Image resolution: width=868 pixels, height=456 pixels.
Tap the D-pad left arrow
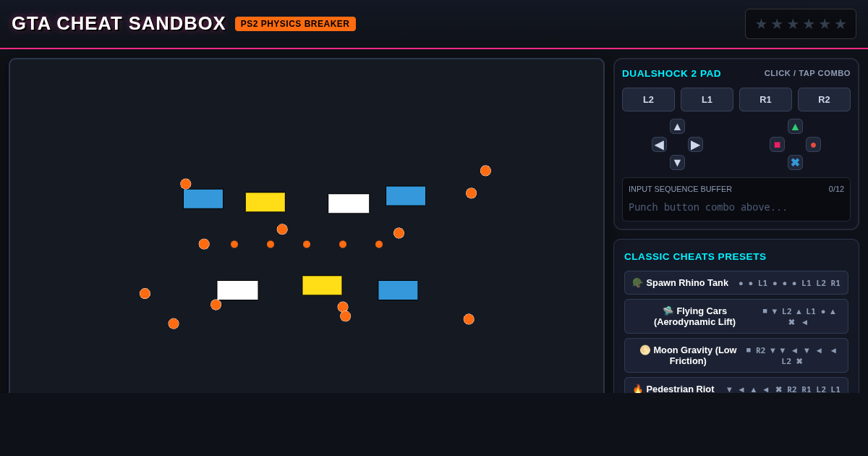(659, 145)
